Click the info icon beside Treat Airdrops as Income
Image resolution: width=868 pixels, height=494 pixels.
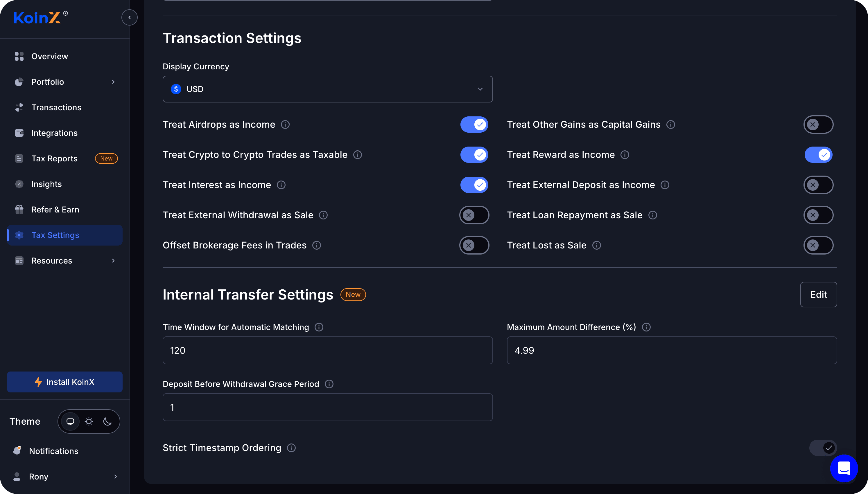(x=285, y=125)
